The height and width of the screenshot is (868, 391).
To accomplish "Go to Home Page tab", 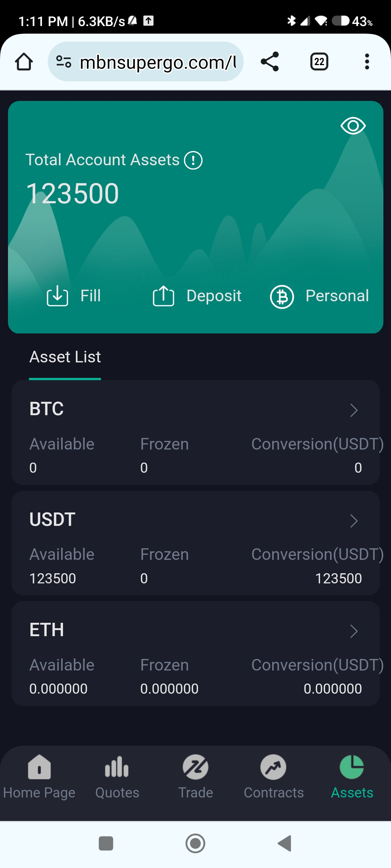I will (39, 775).
